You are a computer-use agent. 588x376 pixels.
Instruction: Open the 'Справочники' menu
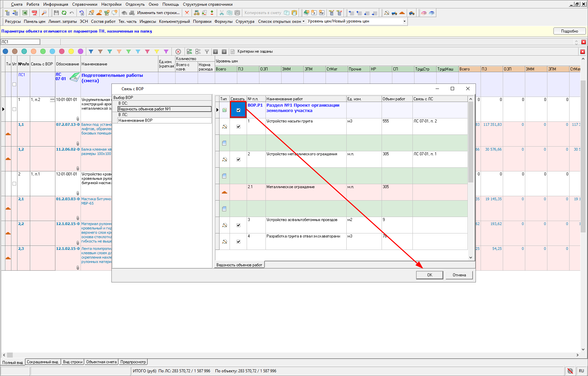pos(85,4)
